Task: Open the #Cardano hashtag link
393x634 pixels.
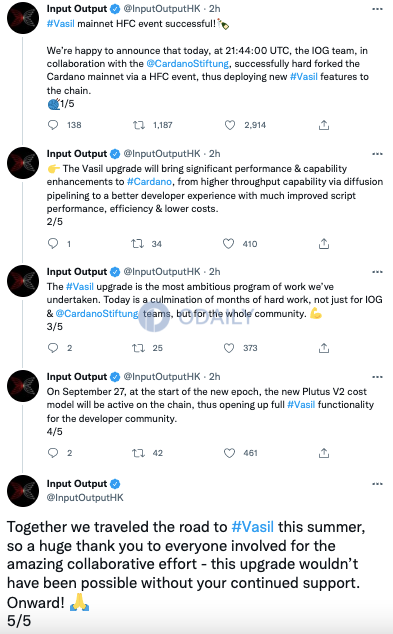Action: point(149,182)
